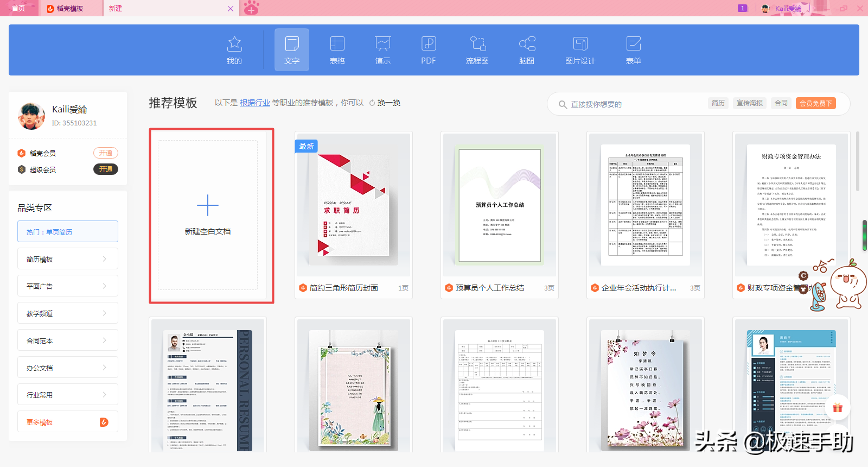Click the 超级会员 badge icon
The image size is (868, 467).
point(22,169)
